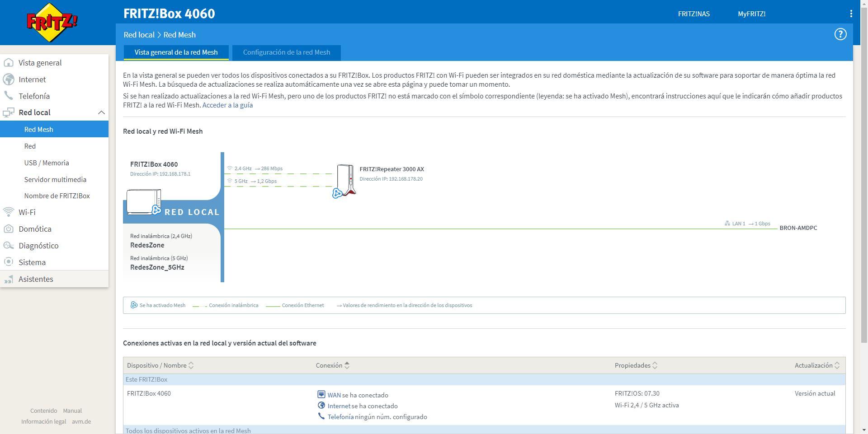
Task: Select USB / Memoria in sidebar
Action: point(47,163)
